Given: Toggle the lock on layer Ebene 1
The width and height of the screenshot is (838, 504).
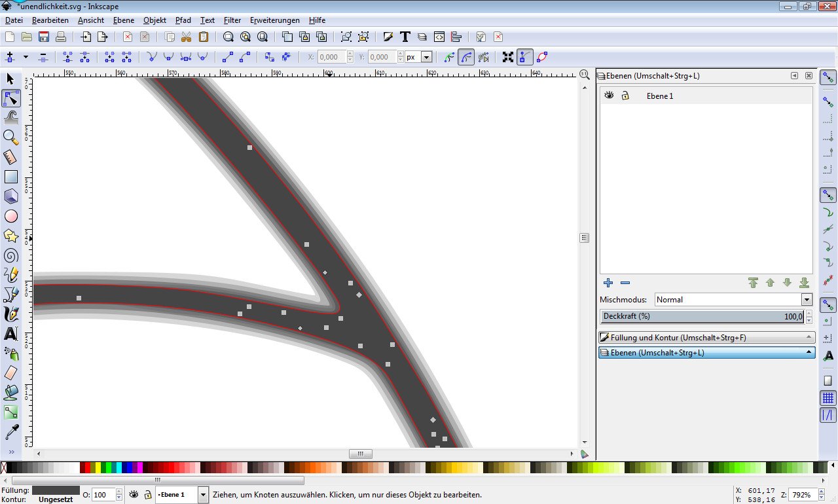Looking at the screenshot, I should click(x=625, y=96).
